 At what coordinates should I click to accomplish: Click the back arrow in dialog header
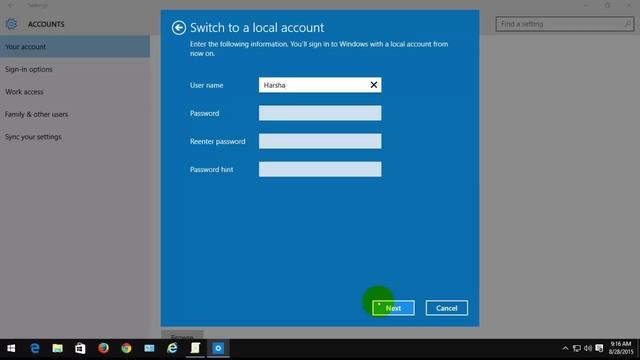[179, 28]
